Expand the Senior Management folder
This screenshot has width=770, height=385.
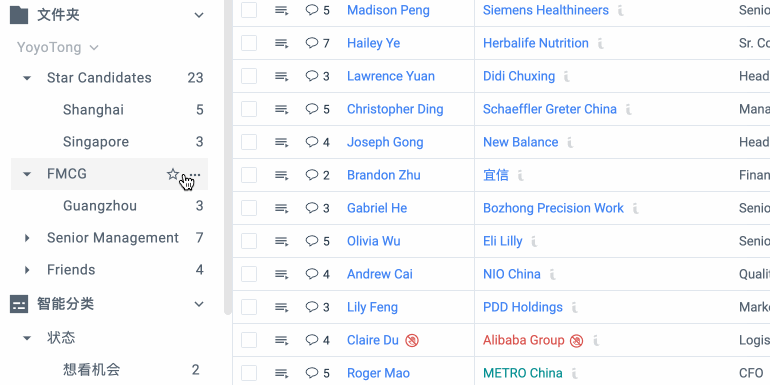(x=27, y=238)
